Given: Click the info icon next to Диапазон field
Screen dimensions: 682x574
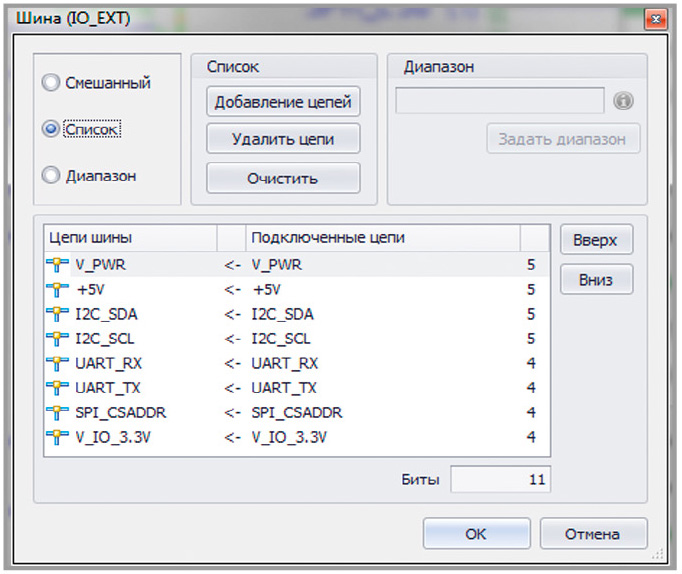Looking at the screenshot, I should (x=623, y=101).
